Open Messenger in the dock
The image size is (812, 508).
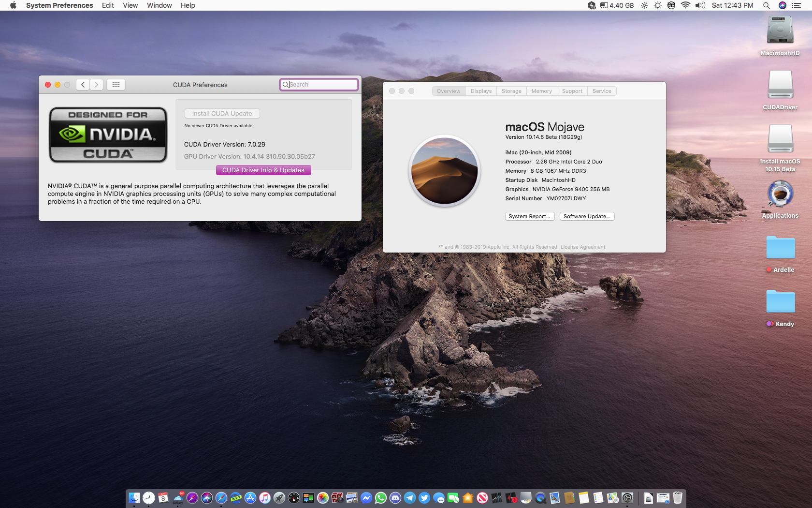coord(366,498)
